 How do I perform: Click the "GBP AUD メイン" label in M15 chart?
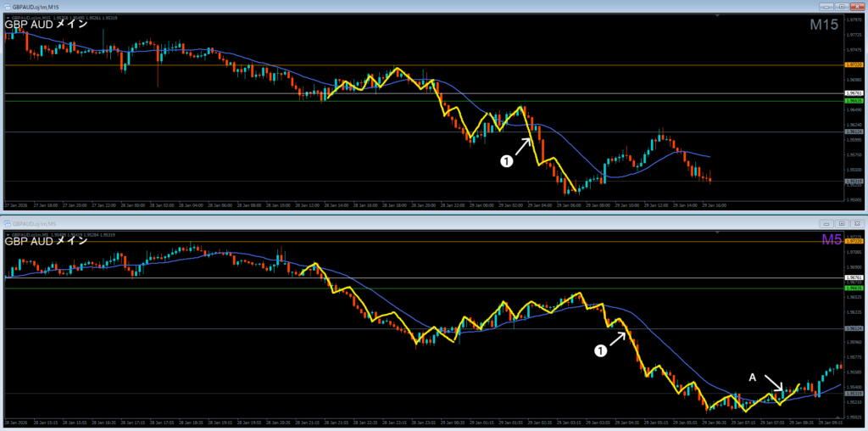[x=46, y=25]
